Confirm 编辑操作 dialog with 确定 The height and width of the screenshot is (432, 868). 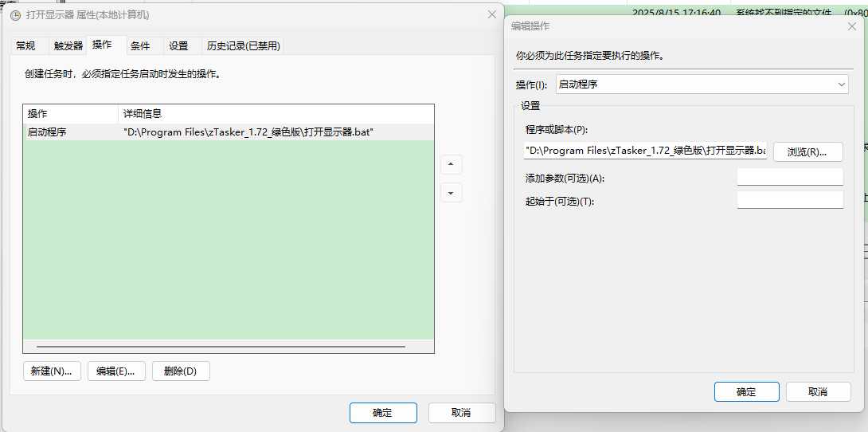(x=747, y=391)
